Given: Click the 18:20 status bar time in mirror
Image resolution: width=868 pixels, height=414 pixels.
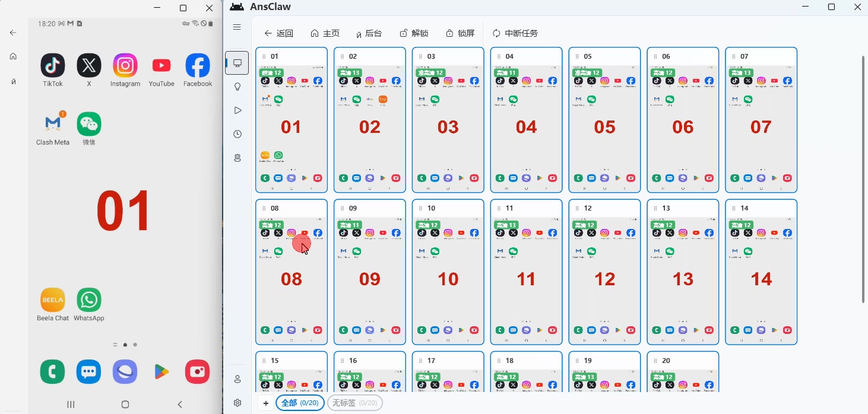Looking at the screenshot, I should (46, 24).
